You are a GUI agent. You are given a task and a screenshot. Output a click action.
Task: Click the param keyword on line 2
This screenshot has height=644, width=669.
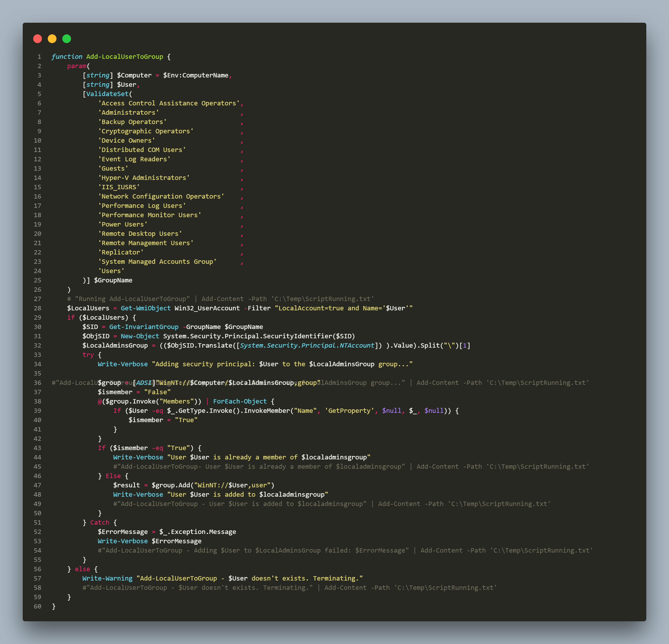[x=77, y=66]
